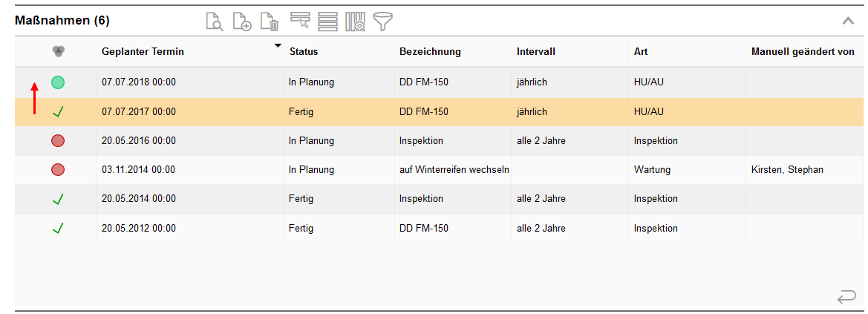Screen dimensions: 868x314
Task: Sort by the Bezeichnung column header
Action: pos(430,52)
